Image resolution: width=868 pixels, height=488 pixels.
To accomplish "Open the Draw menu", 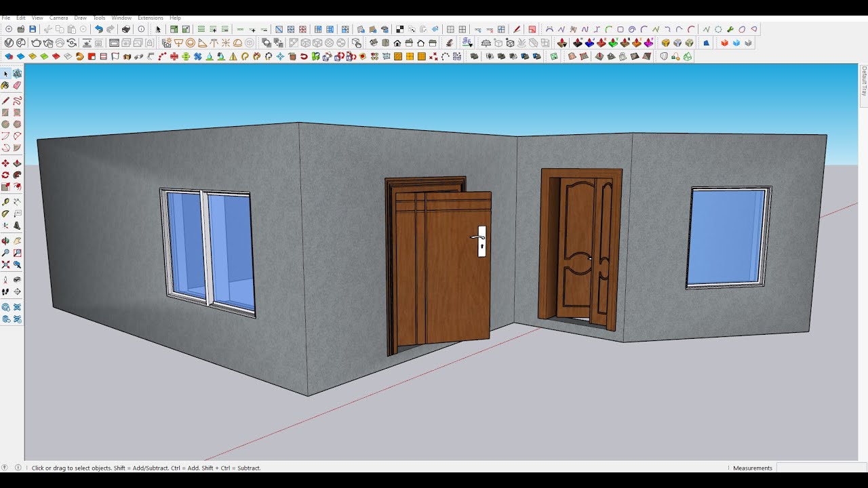I will [80, 18].
